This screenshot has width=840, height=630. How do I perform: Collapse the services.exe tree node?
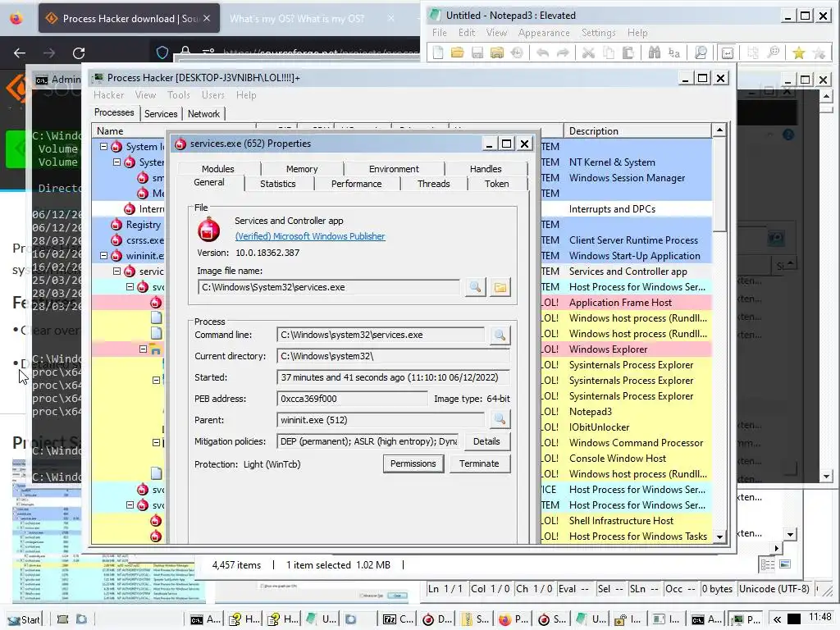(116, 271)
